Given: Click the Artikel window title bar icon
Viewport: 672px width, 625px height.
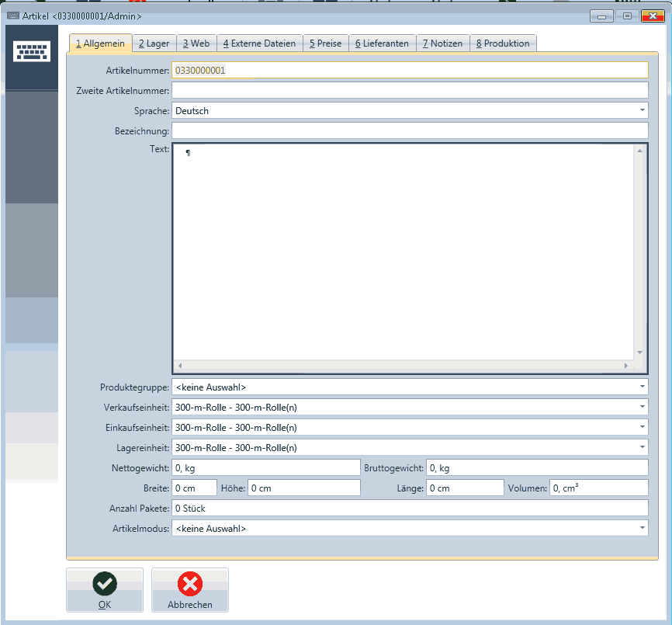Looking at the screenshot, I should (12, 16).
